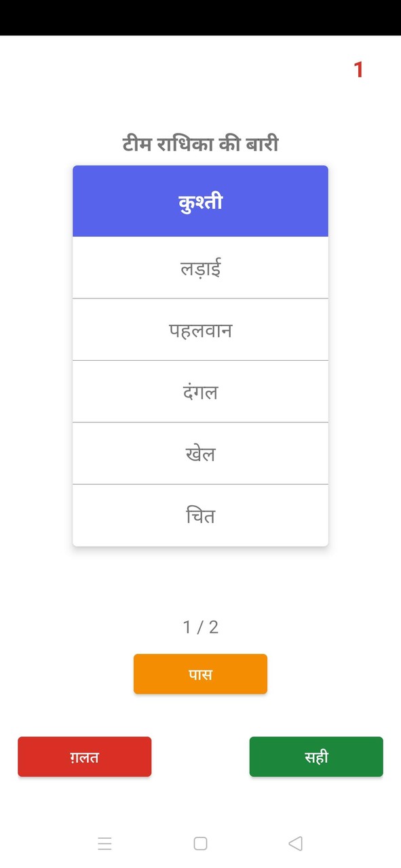401x868 pixels.
Task: Tap the taboo word दंगल
Action: tap(200, 391)
